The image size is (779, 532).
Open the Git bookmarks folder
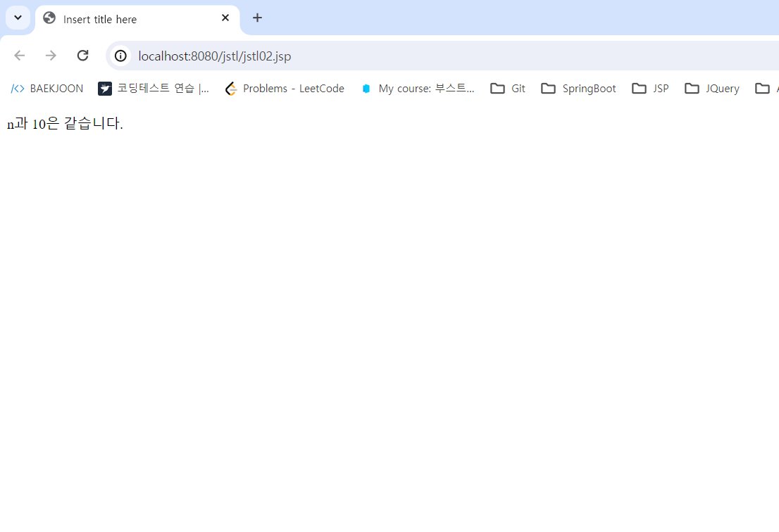click(508, 89)
